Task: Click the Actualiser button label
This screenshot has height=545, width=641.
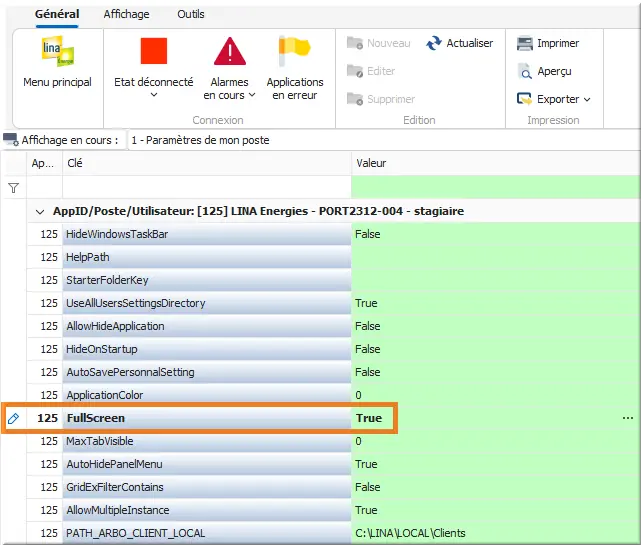Action: coord(470,43)
